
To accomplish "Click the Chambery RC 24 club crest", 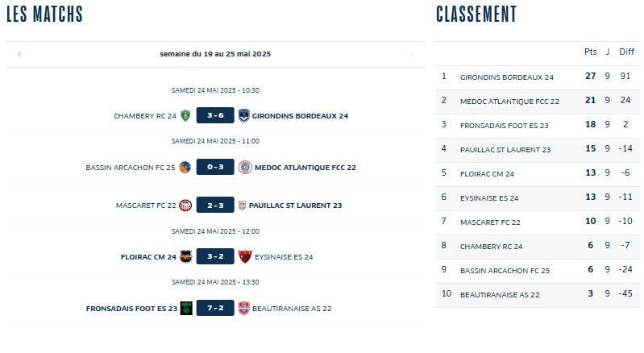I will click(x=185, y=115).
